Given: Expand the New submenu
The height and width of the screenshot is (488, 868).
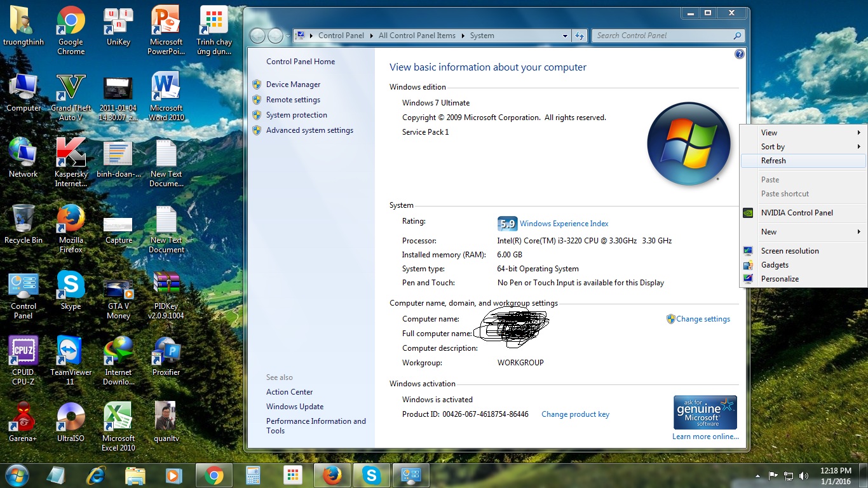Looking at the screenshot, I should point(804,232).
